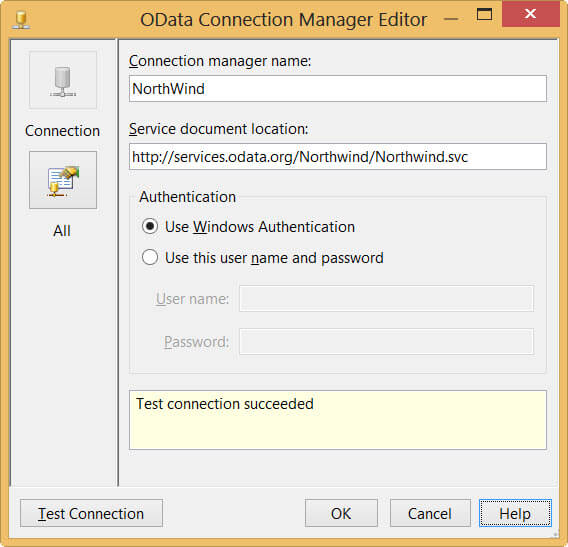
Task: Click the Test Connection button
Action: pos(91,513)
